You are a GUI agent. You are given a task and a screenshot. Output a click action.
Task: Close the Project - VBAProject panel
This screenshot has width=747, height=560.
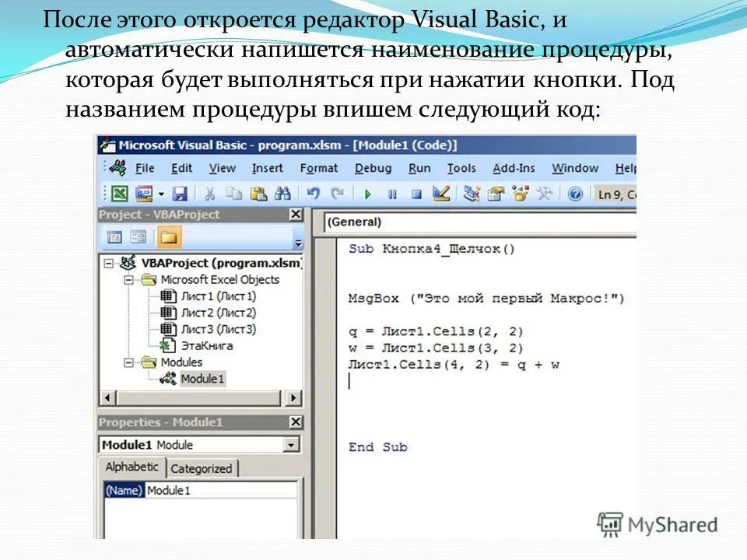coord(296,215)
